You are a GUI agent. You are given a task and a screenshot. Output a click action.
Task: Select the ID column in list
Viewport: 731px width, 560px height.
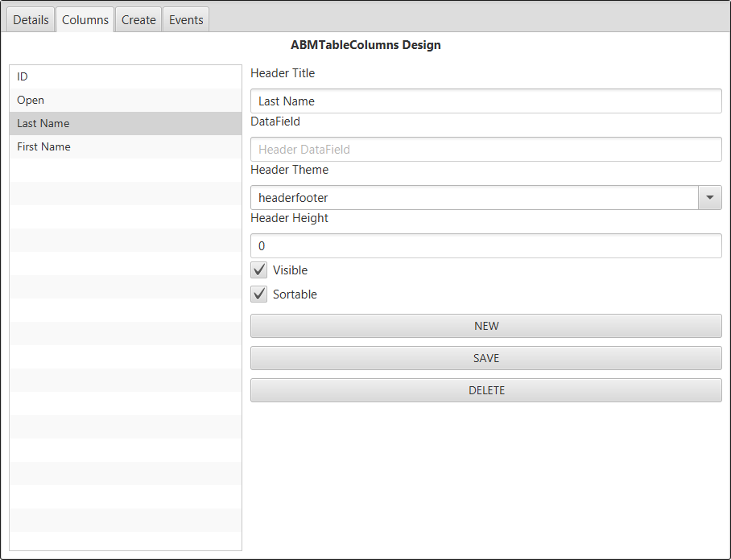click(x=125, y=76)
